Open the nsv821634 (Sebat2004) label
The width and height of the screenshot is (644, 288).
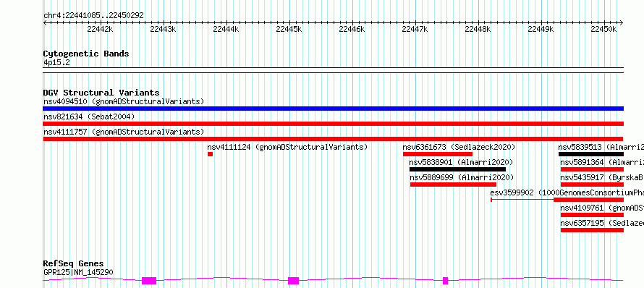89,117
